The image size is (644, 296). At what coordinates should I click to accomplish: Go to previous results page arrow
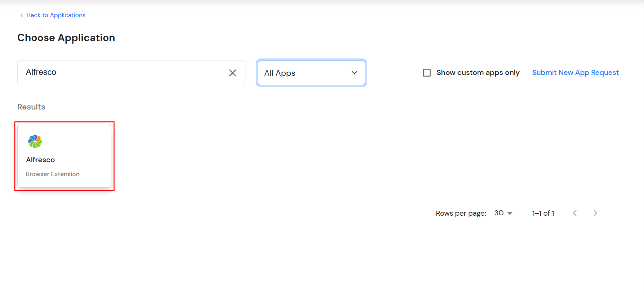(575, 213)
